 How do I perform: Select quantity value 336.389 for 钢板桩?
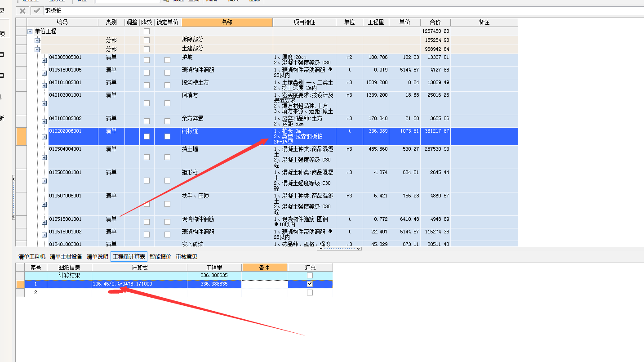click(x=378, y=131)
